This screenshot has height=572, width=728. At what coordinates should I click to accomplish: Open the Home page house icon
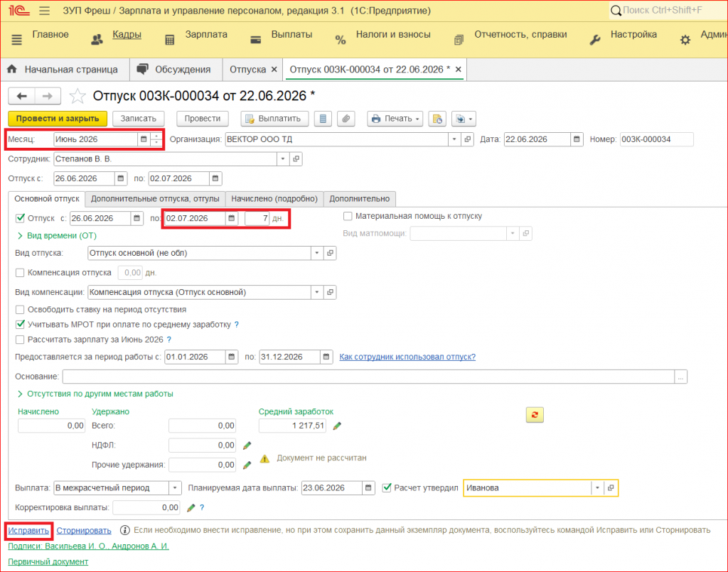click(11, 69)
